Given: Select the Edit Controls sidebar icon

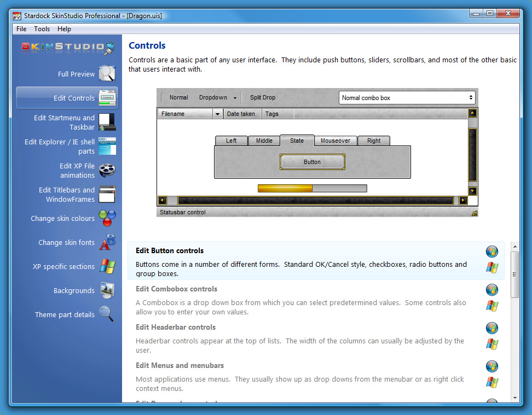Looking at the screenshot, I should [x=107, y=98].
